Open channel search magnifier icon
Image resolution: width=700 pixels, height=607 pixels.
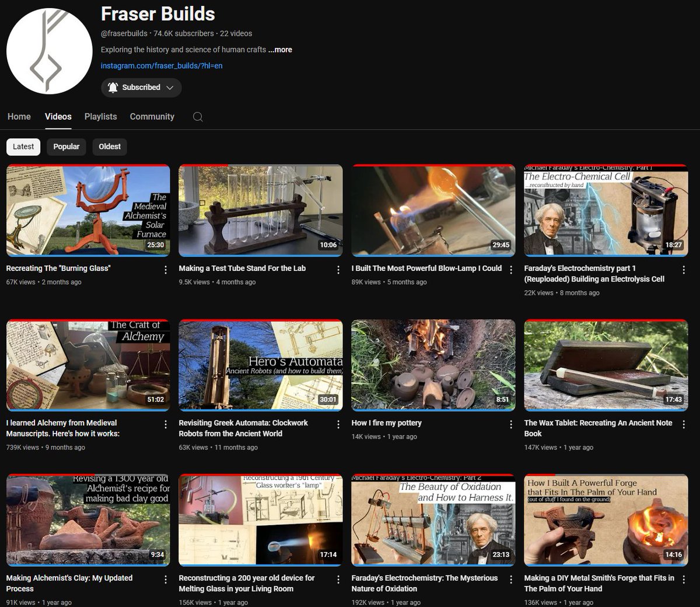(x=198, y=117)
